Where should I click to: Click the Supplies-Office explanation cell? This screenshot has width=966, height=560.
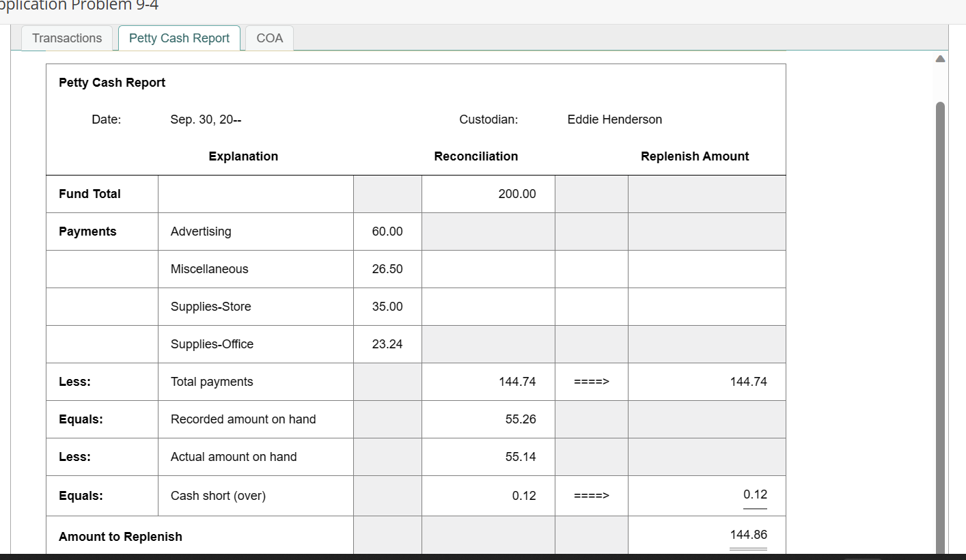(x=256, y=344)
